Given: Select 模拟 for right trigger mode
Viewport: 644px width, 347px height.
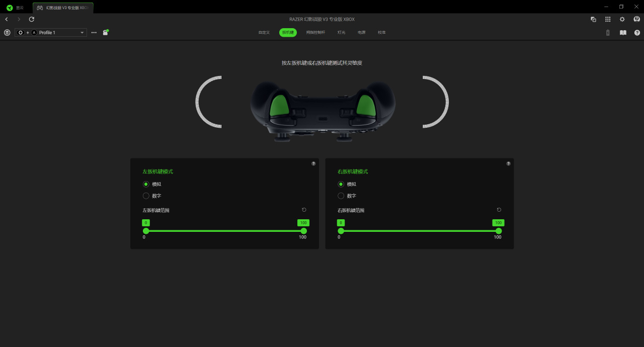Looking at the screenshot, I should (341, 184).
